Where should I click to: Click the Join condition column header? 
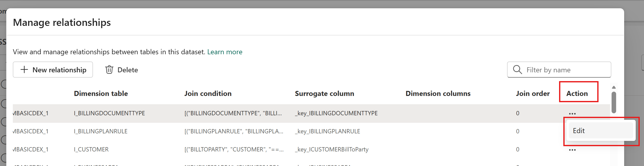click(208, 93)
